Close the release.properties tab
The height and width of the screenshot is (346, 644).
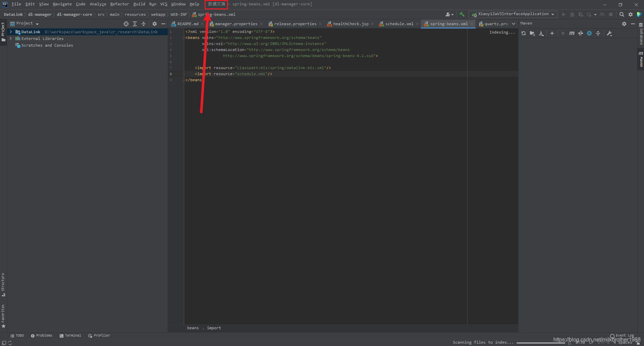tap(320, 24)
